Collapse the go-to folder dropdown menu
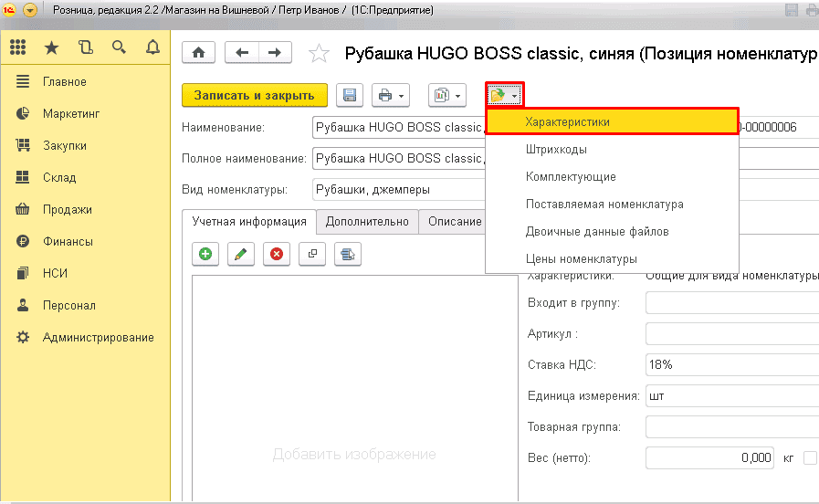This screenshot has height=504, width=819. 504,95
